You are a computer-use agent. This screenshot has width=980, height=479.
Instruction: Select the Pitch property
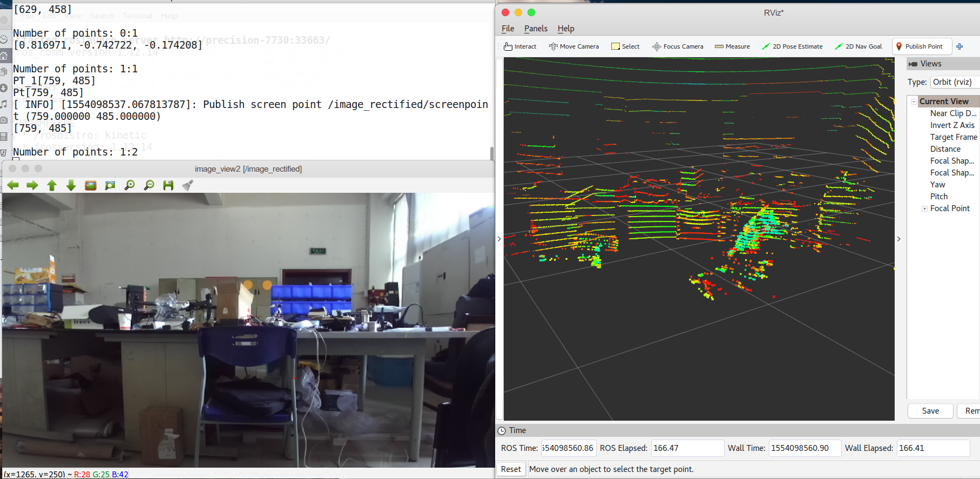pyautogui.click(x=938, y=197)
